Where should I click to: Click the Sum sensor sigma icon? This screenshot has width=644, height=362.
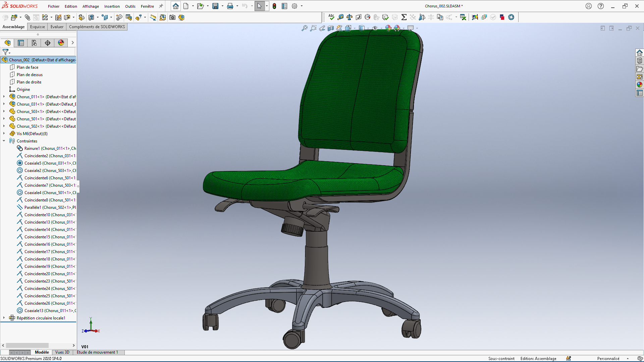point(404,17)
